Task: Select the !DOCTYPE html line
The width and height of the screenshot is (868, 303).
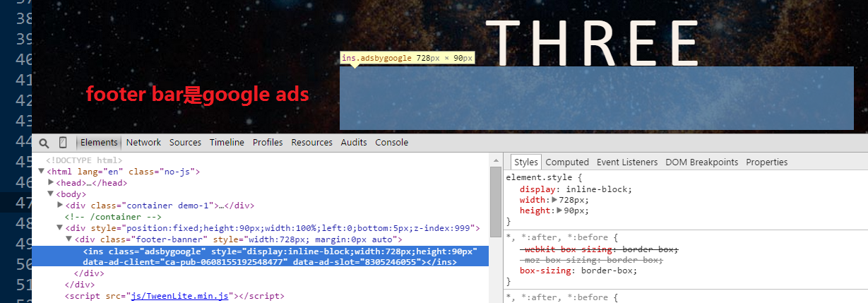Action: point(84,160)
